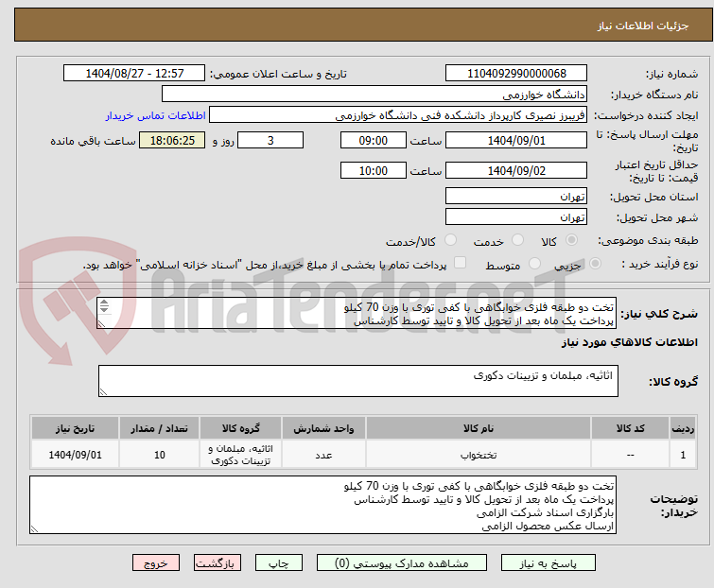Viewport: 714px width, 588px height.
Task: Click the فریبرز نصیری requester field
Action: 398,115
